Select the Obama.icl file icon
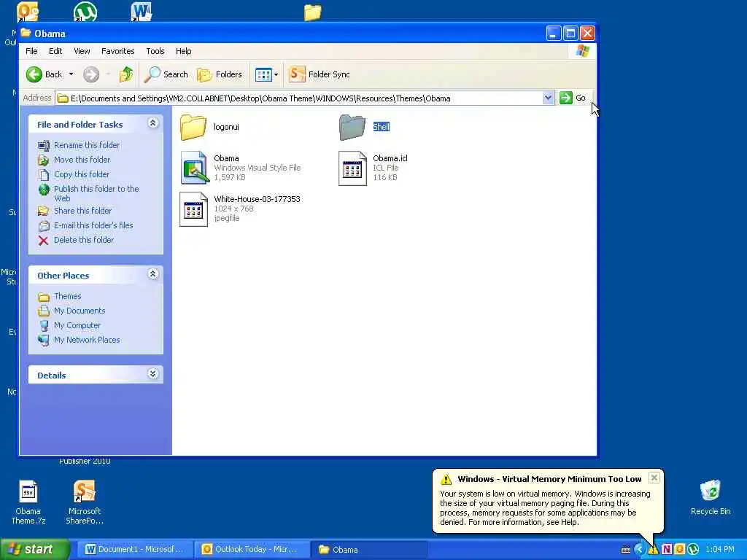This screenshot has height=560, width=747. [352, 168]
